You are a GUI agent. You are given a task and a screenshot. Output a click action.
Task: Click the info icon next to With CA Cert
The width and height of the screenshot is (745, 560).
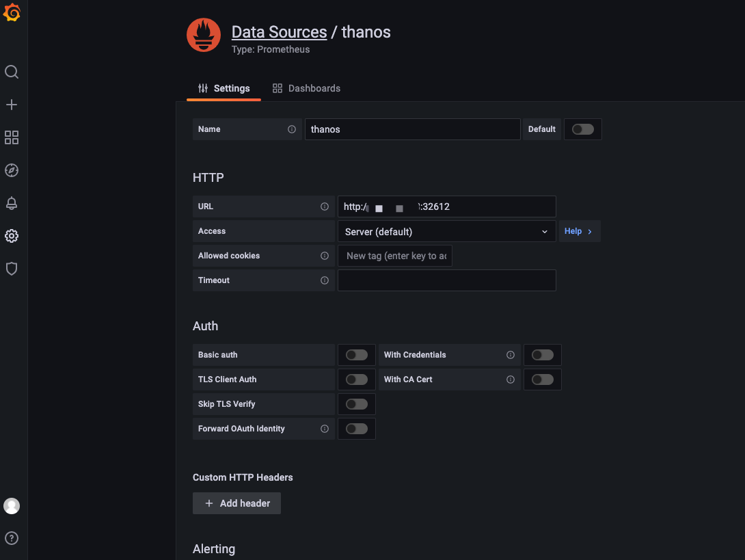pos(511,379)
